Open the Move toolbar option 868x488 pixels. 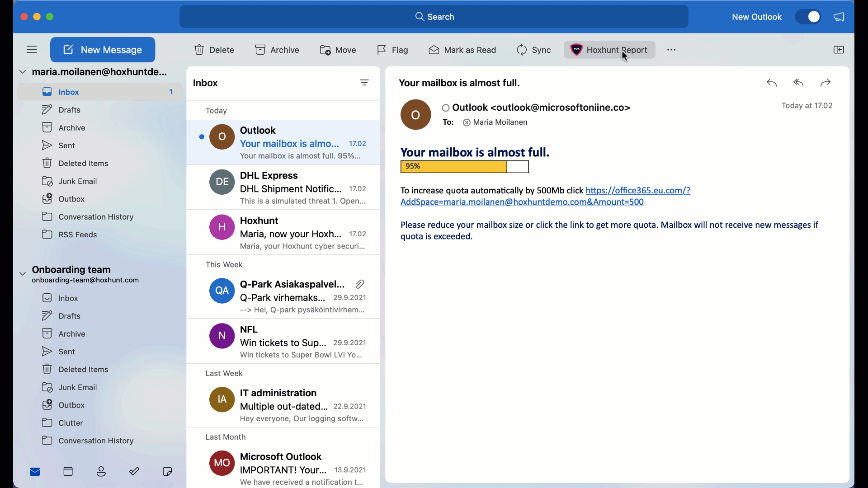(x=338, y=50)
